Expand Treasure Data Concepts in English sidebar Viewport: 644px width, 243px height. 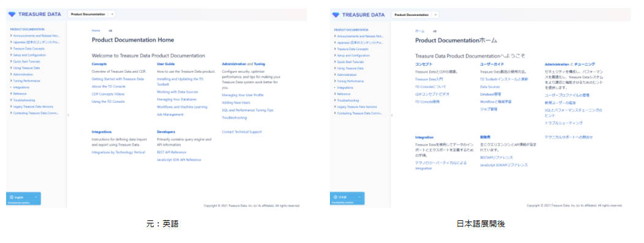pyautogui.click(x=28, y=48)
